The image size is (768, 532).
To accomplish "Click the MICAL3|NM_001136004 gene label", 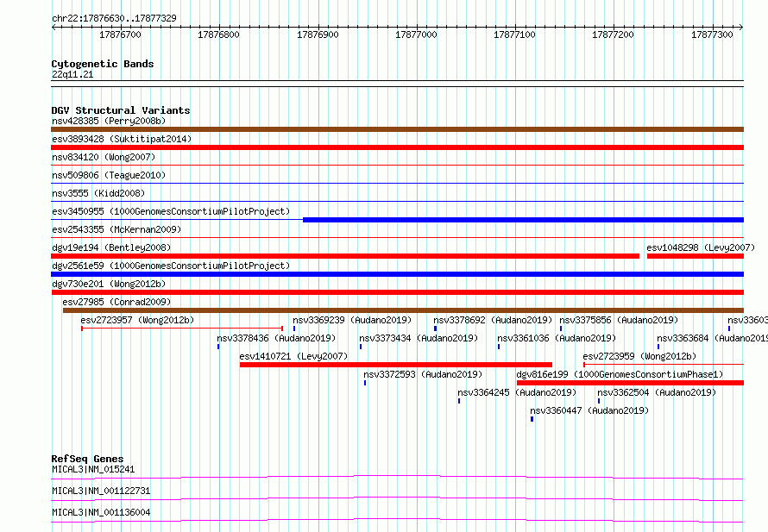I will [101, 512].
